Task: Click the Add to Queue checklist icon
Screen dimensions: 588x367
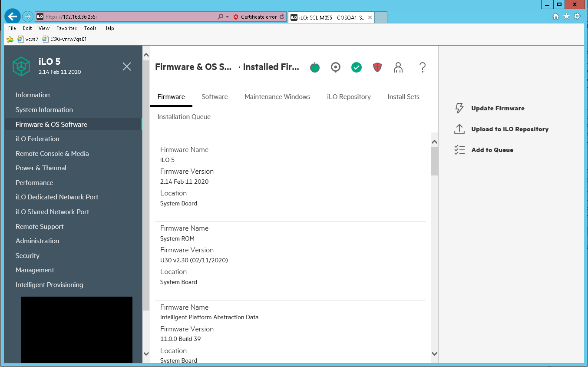Action: (459, 150)
